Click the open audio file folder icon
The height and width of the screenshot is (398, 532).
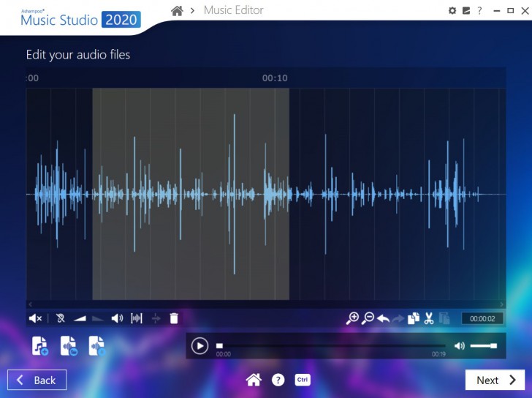(x=69, y=346)
